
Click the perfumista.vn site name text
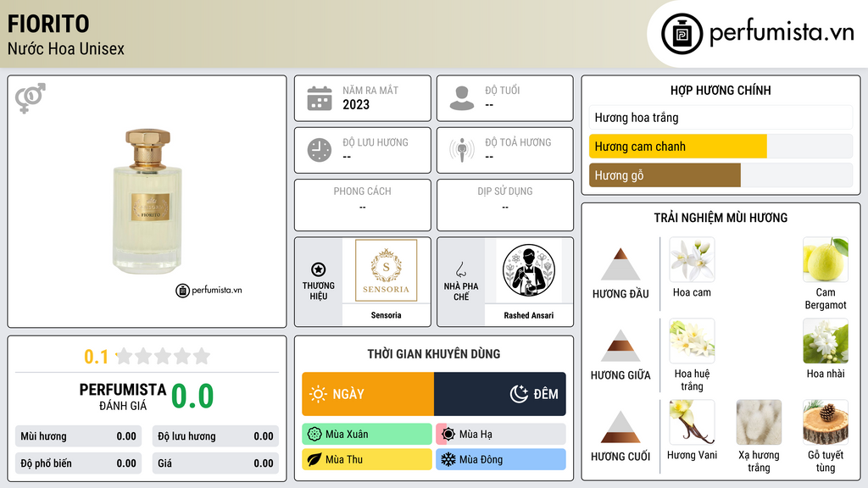pos(782,33)
